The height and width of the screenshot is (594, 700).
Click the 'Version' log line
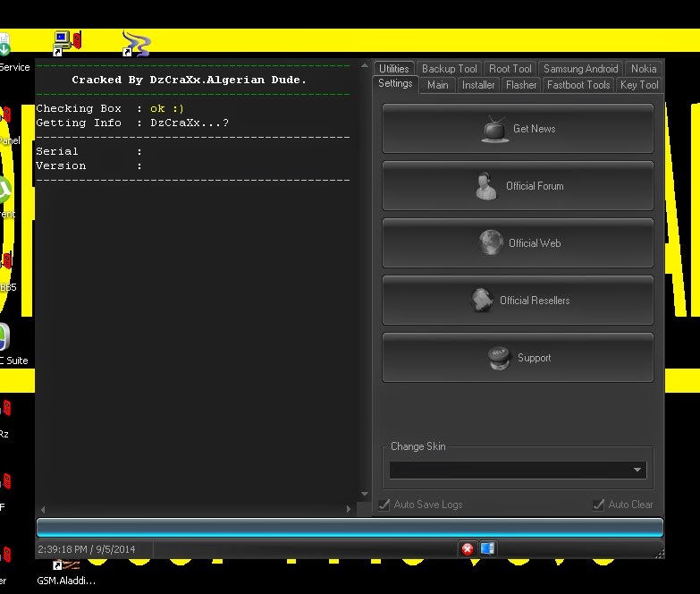(x=89, y=165)
